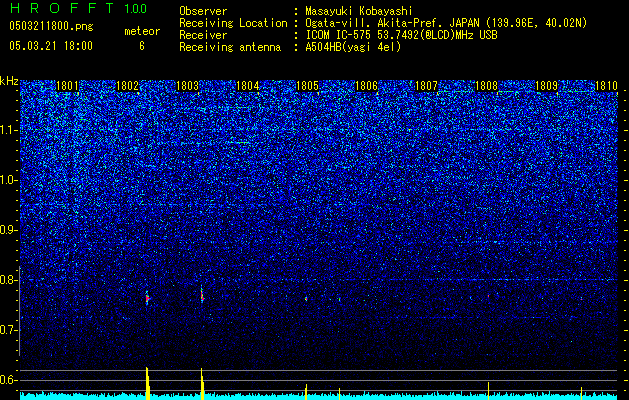Screen dimensions: 629x400
Task: Click the version number 1.0.0
Action: (x=136, y=8)
